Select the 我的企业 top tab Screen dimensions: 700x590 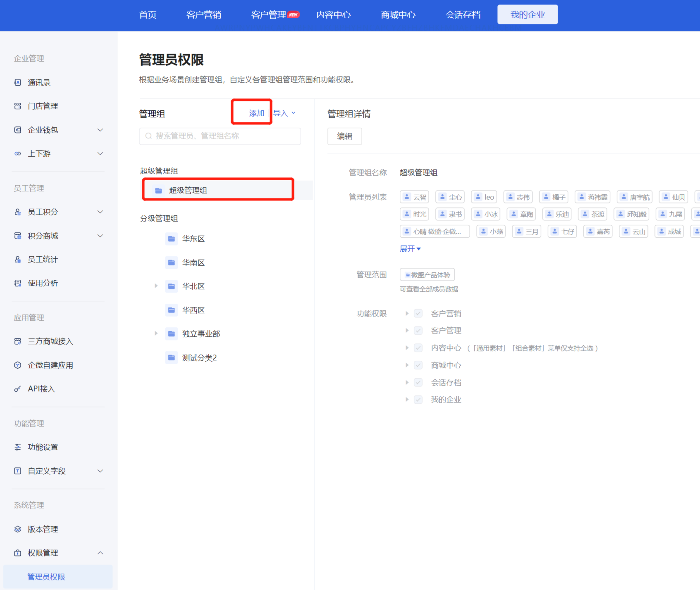[528, 15]
